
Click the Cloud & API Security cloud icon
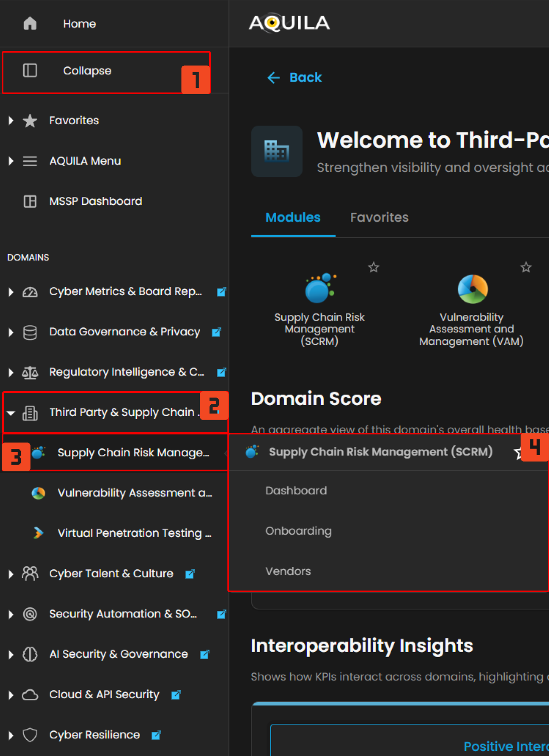[30, 695]
